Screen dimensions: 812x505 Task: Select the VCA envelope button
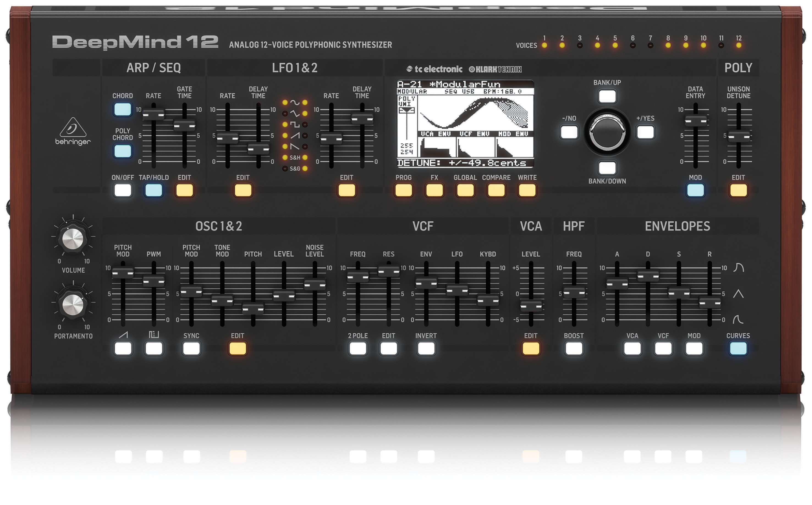click(632, 348)
